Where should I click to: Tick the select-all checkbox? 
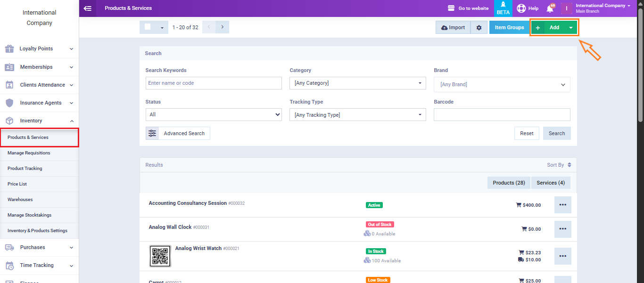coord(148,27)
